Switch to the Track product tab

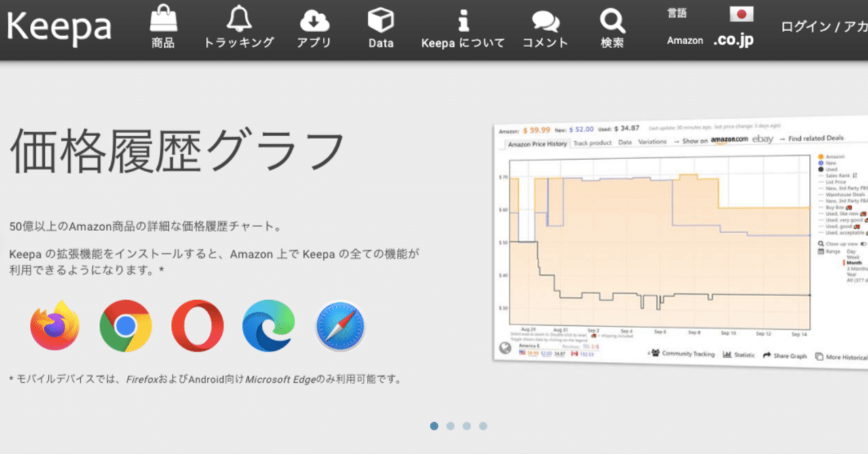[x=592, y=143]
